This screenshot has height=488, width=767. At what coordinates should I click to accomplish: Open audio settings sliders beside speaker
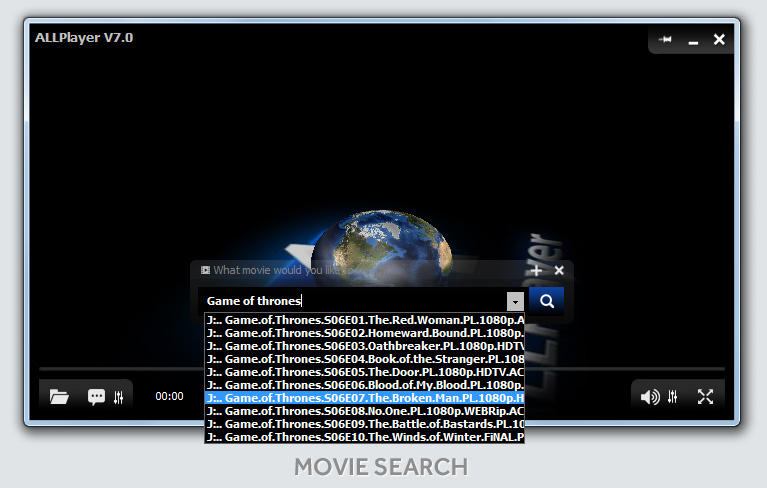(x=673, y=397)
